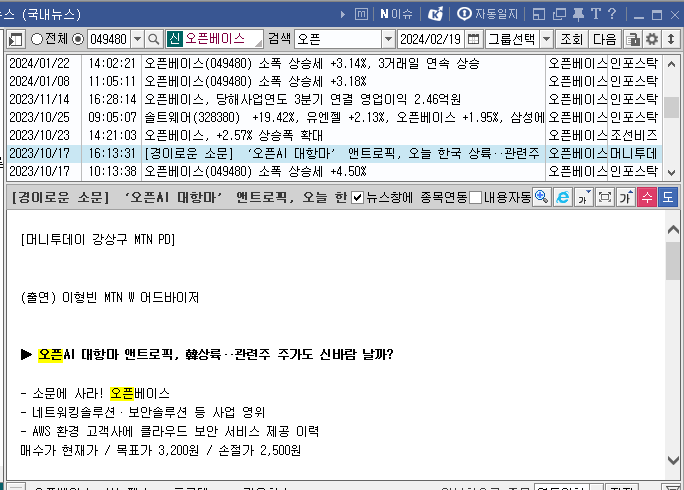Screen dimensions: 684x490
Task: Expand the 049480 stock code dropdown
Action: click(137, 39)
